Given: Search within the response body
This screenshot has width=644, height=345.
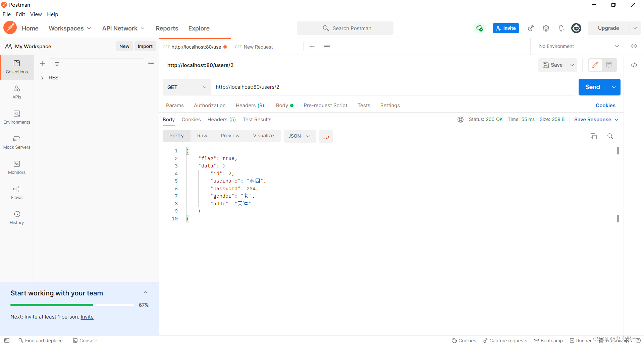Looking at the screenshot, I should (610, 136).
